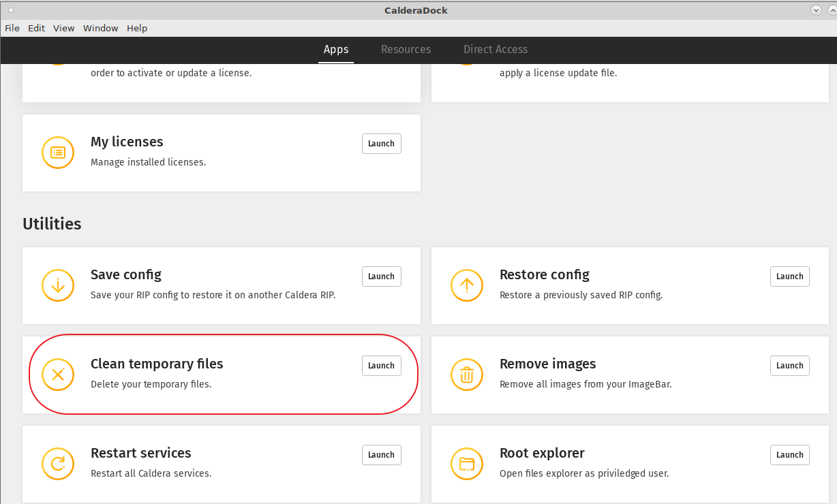Switch to the Resources tab
The image size is (837, 504).
406,50
